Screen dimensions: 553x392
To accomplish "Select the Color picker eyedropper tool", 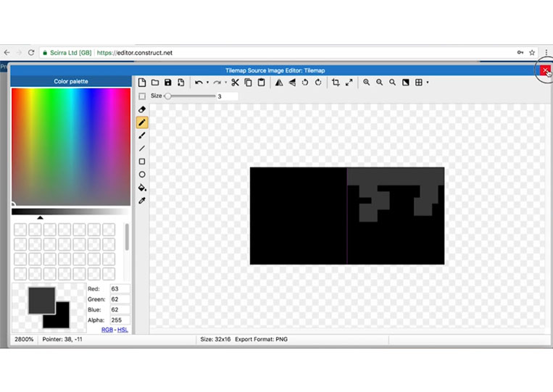I will [x=142, y=201].
